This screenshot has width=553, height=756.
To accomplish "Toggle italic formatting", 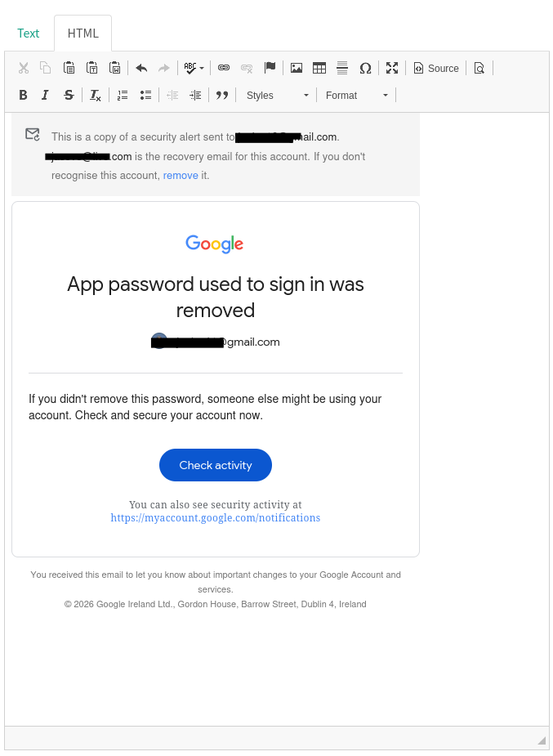I will click(46, 96).
